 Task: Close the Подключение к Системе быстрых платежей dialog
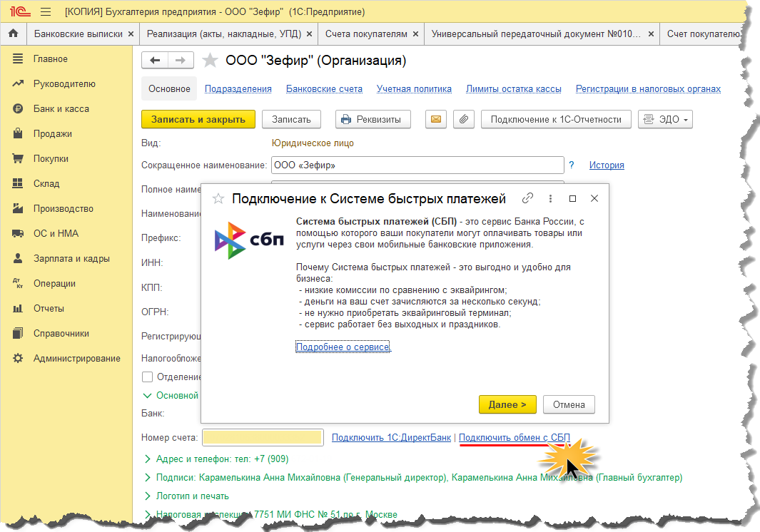coord(594,198)
